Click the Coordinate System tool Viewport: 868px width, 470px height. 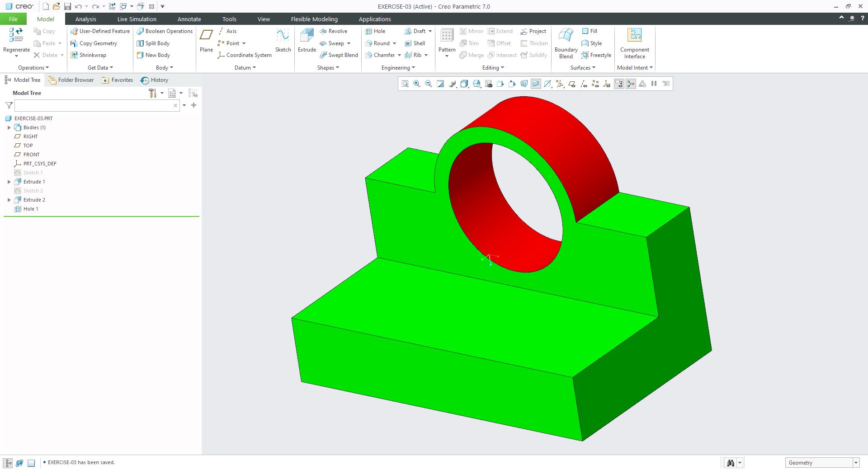coord(245,55)
